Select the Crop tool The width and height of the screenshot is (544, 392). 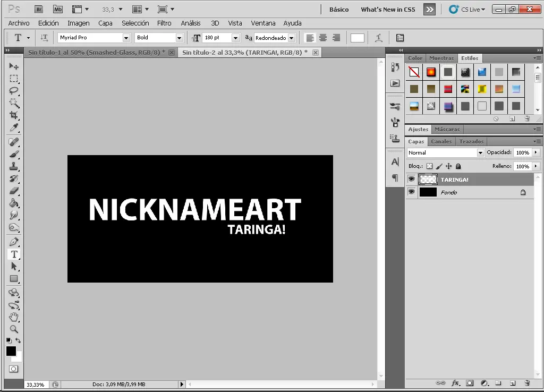[x=14, y=115]
